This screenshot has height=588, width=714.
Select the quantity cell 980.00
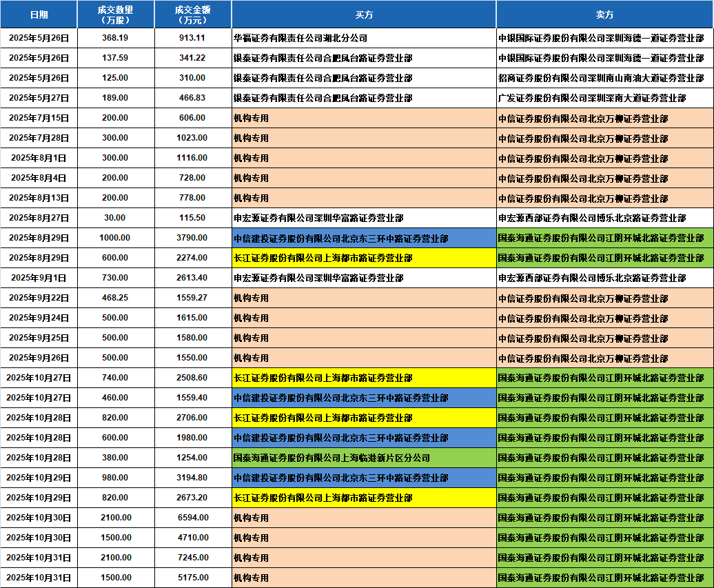click(116, 478)
